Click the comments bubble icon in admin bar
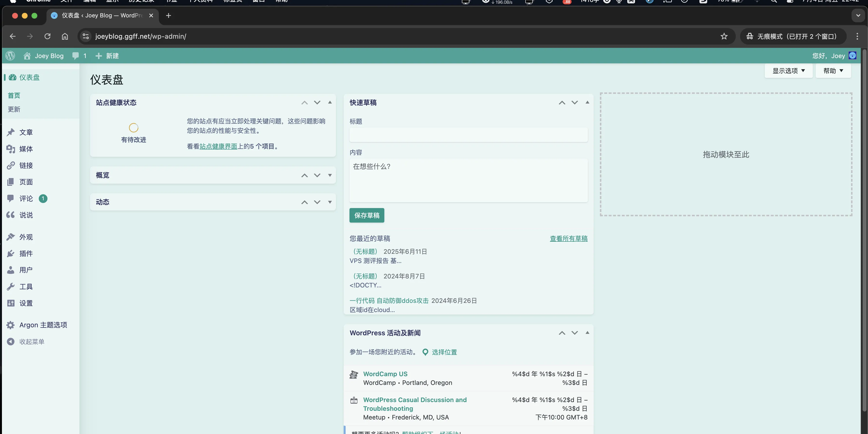This screenshot has height=434, width=868. 76,56
